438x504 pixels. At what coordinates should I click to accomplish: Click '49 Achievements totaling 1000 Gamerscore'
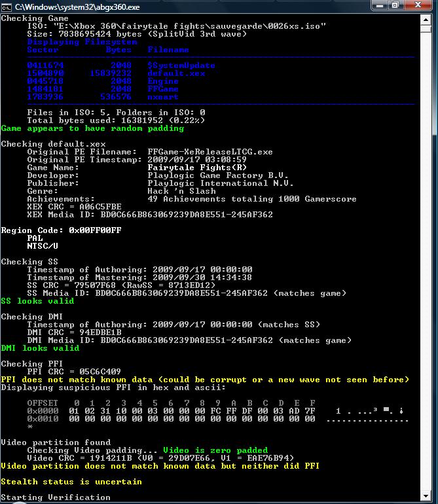[252, 199]
